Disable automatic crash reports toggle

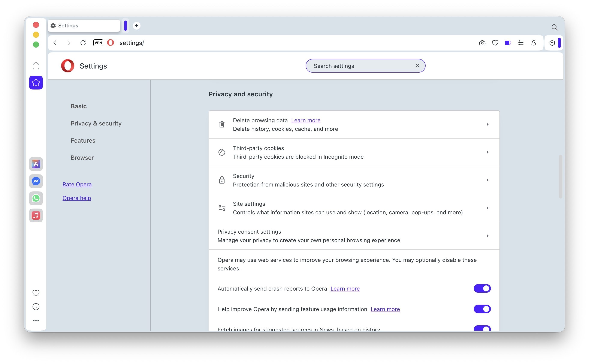click(482, 288)
